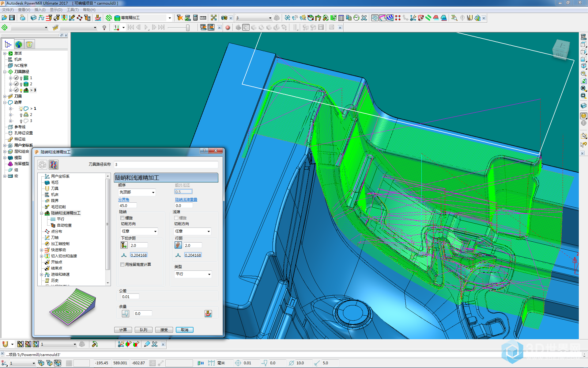The height and width of the screenshot is (368, 588).
Task: Click the 取消 button
Action: pos(185,330)
